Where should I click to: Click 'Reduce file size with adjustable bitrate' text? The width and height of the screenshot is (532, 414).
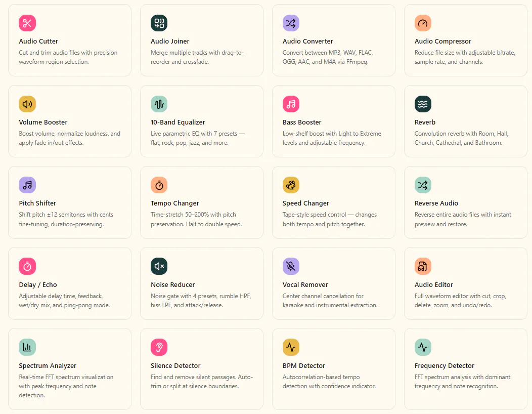point(465,57)
